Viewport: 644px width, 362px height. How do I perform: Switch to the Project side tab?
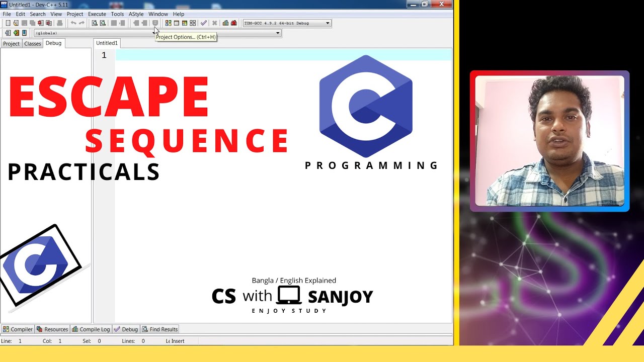pyautogui.click(x=11, y=44)
